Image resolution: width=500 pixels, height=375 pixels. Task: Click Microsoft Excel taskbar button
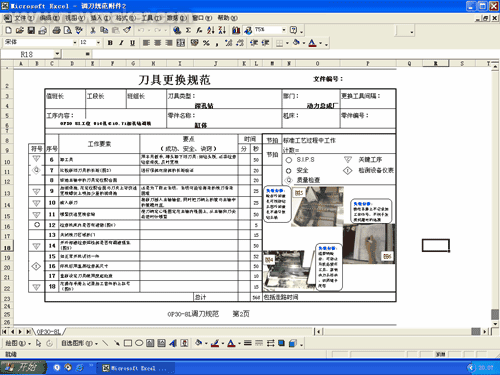136,368
